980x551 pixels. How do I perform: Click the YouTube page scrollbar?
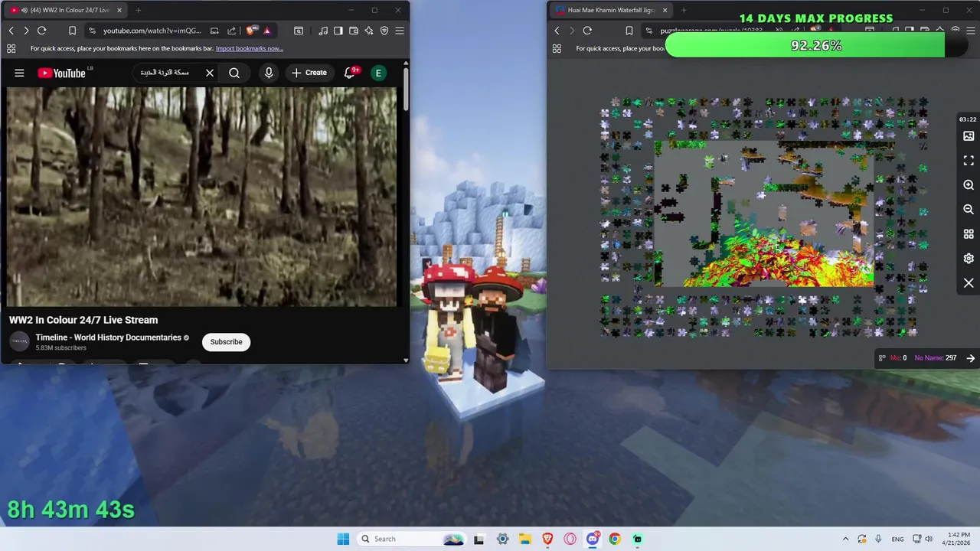pyautogui.click(x=406, y=88)
